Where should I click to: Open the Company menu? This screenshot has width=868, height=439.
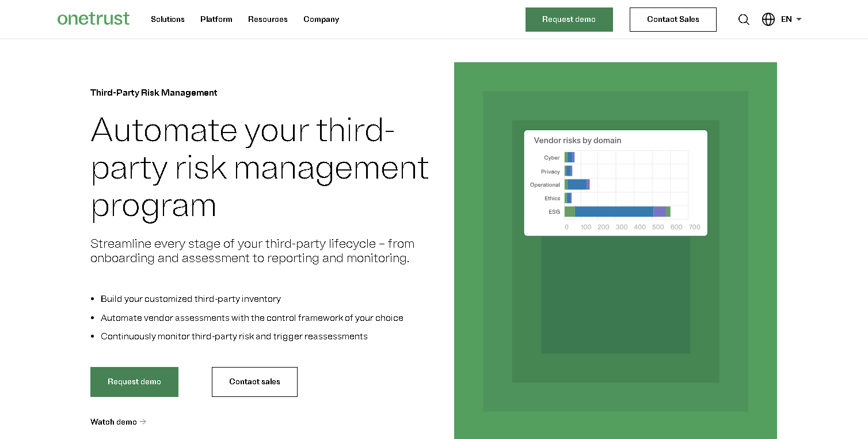pyautogui.click(x=321, y=20)
